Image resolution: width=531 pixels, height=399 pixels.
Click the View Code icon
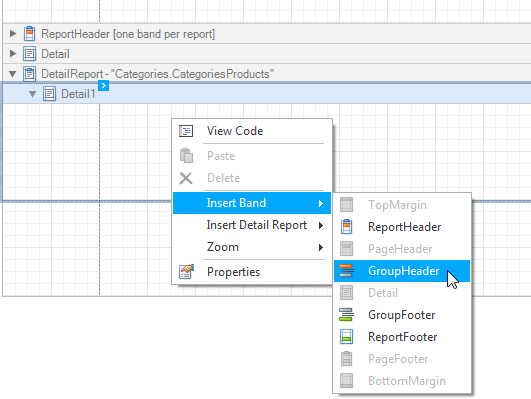[x=186, y=131]
